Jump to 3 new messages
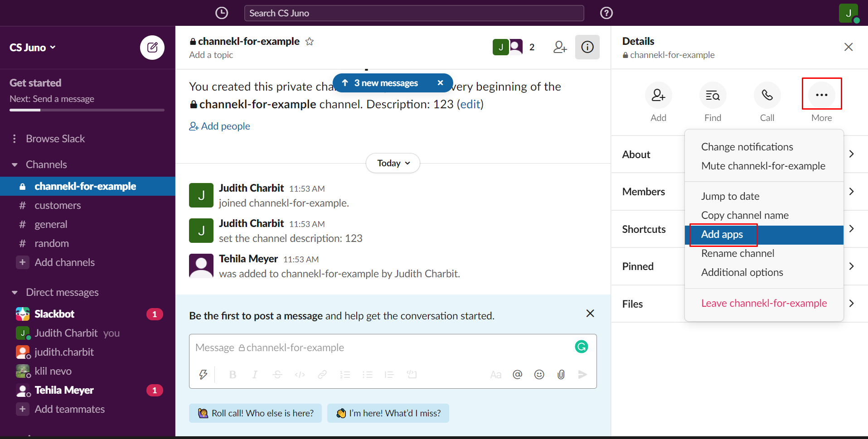The image size is (868, 439). point(386,83)
